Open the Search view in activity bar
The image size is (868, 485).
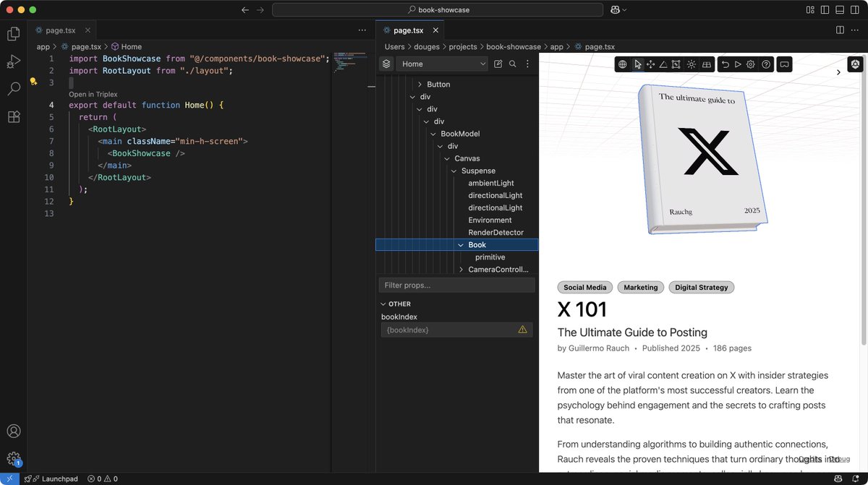pos(13,89)
